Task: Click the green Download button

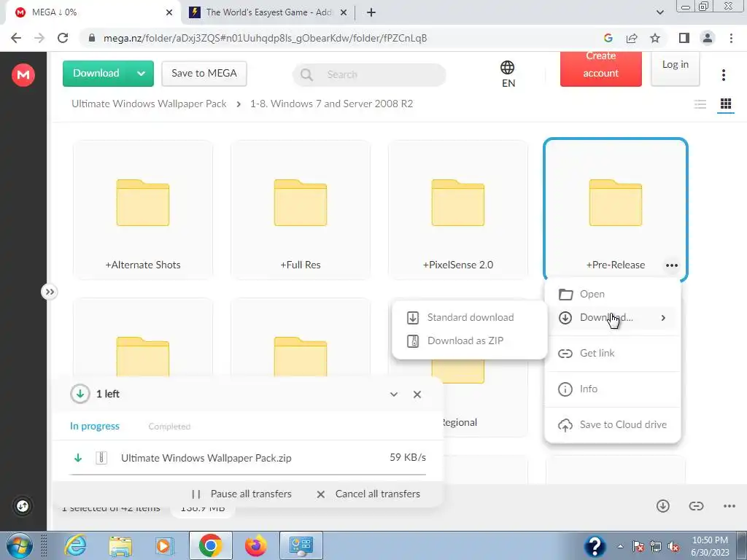Action: [x=96, y=74]
